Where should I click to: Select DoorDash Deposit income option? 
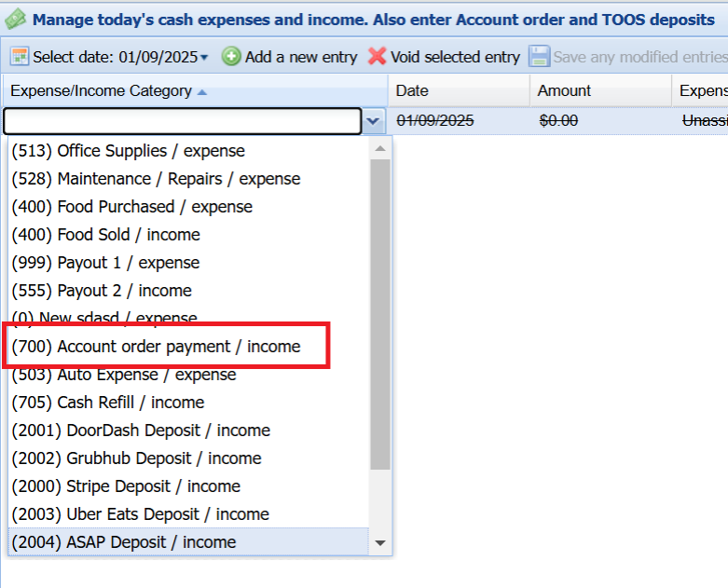click(140, 431)
